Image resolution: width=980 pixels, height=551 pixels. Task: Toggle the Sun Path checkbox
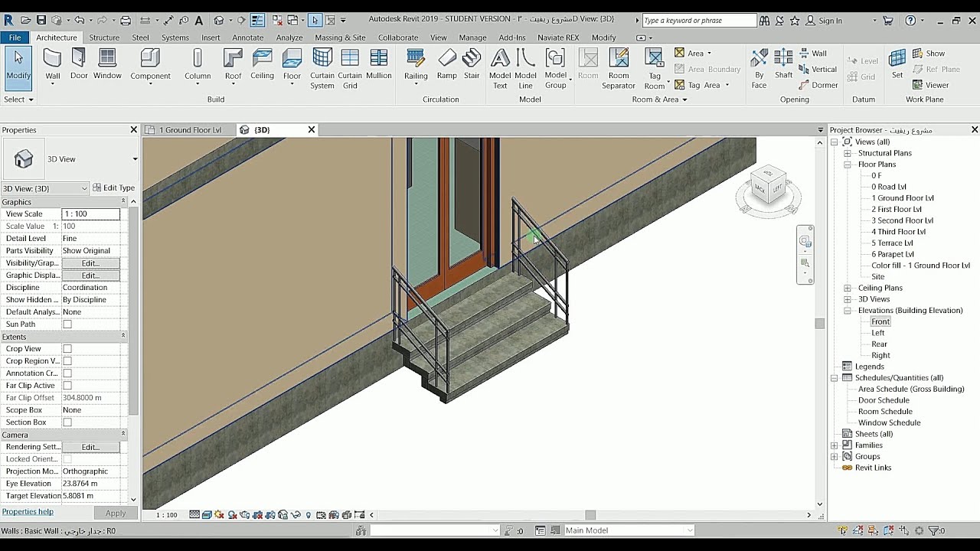(67, 324)
